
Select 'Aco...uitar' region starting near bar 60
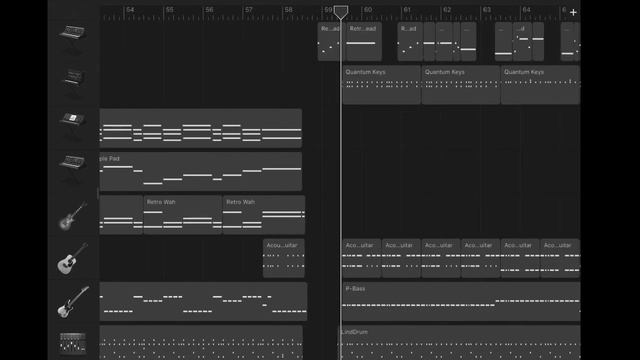pyautogui.click(x=401, y=258)
